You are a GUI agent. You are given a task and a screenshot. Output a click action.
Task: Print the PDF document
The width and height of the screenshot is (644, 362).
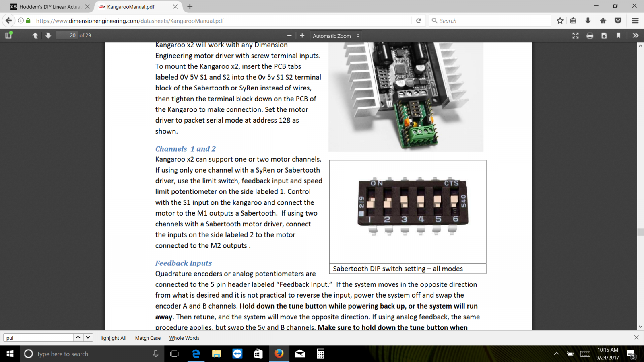(590, 35)
